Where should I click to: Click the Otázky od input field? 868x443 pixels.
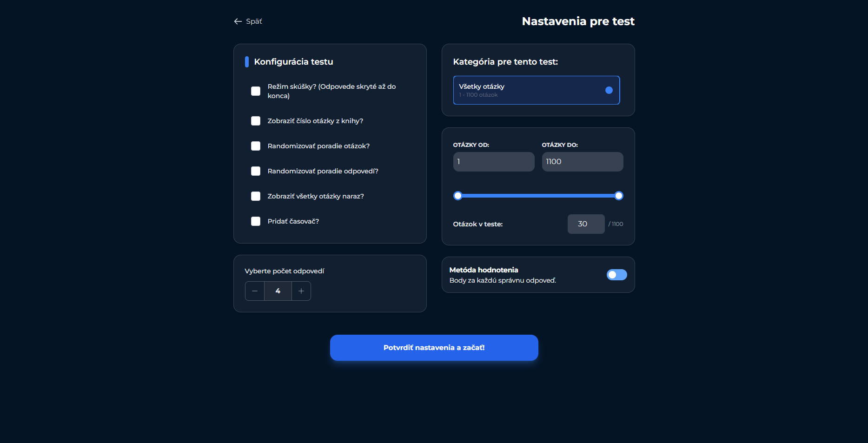click(494, 162)
